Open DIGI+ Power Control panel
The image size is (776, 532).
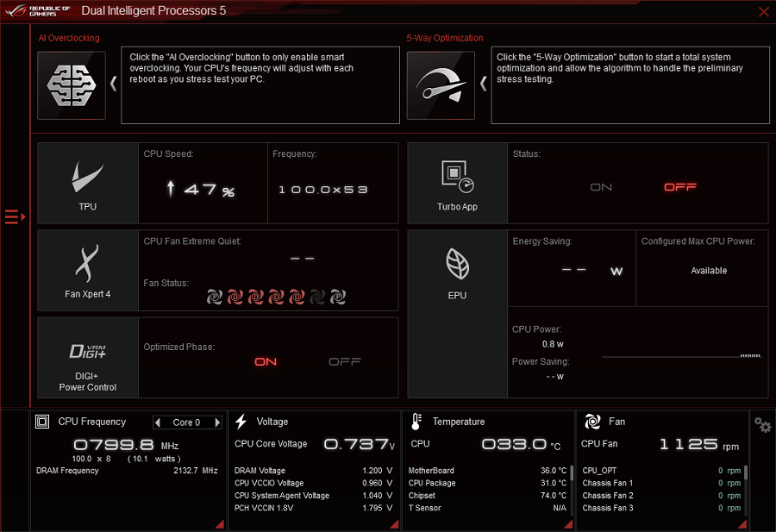click(x=88, y=357)
